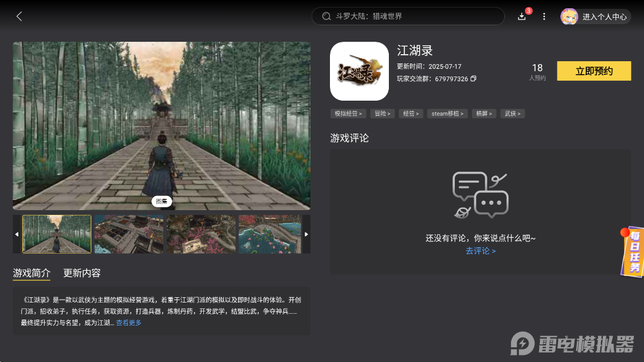Screen dimensions: 644x362
Task: Expand description via 查看更多 link
Action: [x=128, y=323]
